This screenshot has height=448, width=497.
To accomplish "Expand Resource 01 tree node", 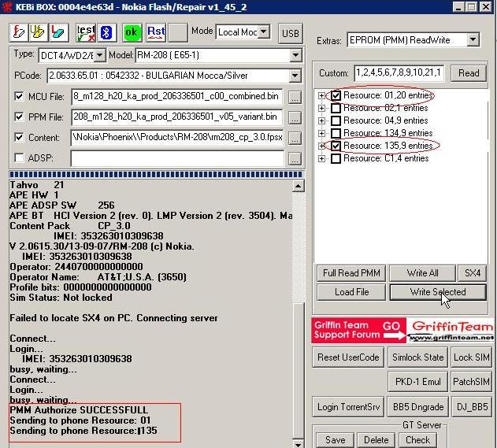I will (x=321, y=95).
